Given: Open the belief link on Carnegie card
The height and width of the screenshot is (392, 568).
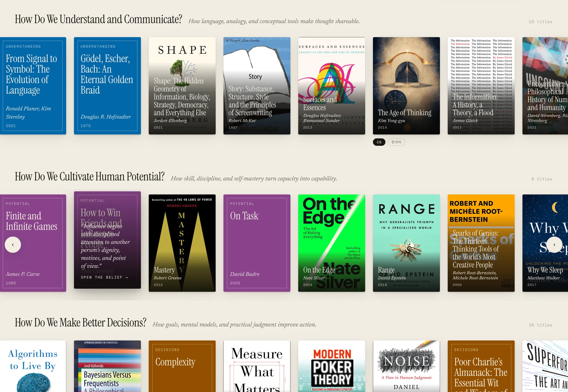Looking at the screenshot, I should click(104, 277).
